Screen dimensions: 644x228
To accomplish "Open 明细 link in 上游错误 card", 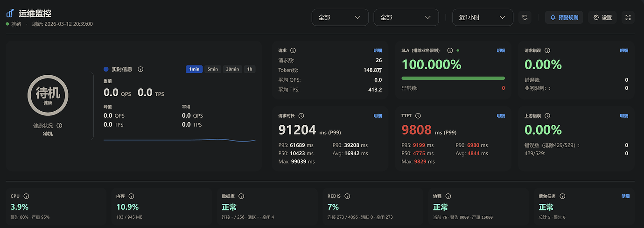I will [x=624, y=116].
